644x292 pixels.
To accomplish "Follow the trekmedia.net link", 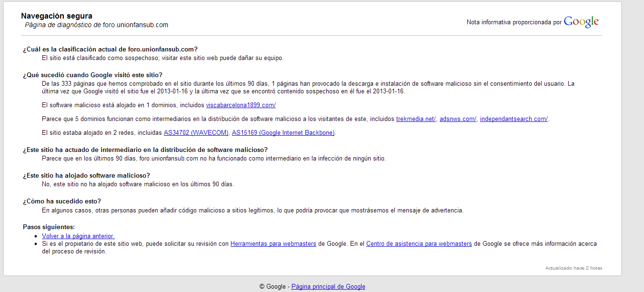I will tap(416, 119).
